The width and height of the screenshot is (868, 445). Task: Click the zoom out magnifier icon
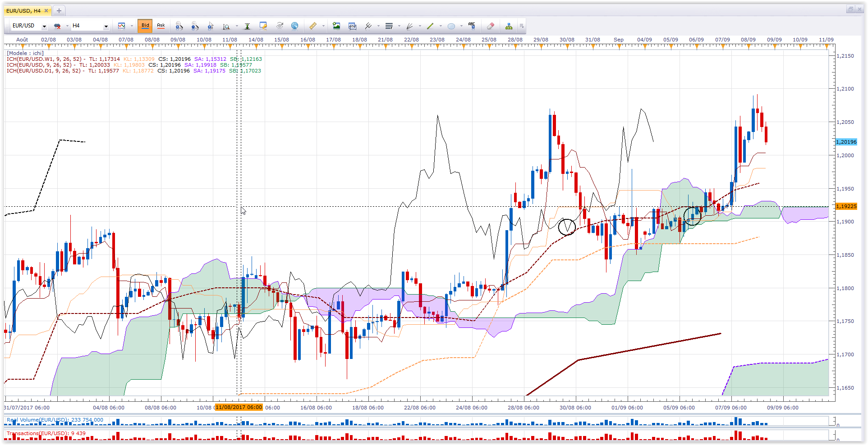195,26
